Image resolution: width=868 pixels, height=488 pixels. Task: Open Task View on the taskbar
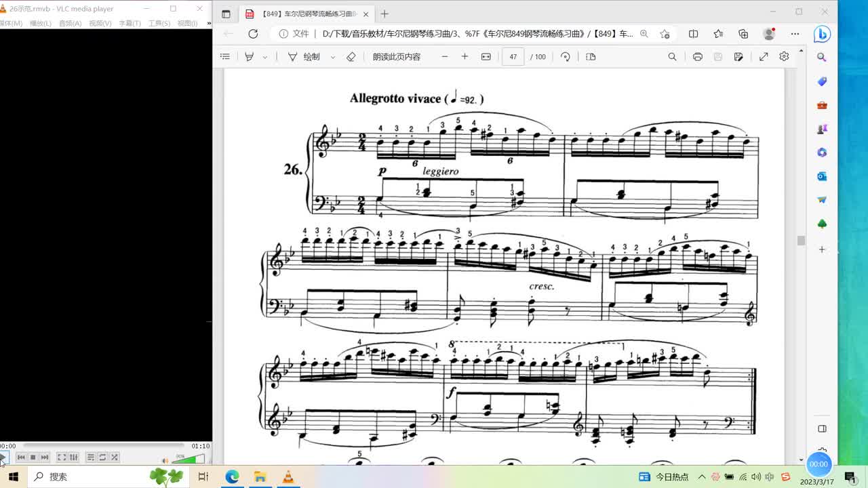click(x=203, y=476)
